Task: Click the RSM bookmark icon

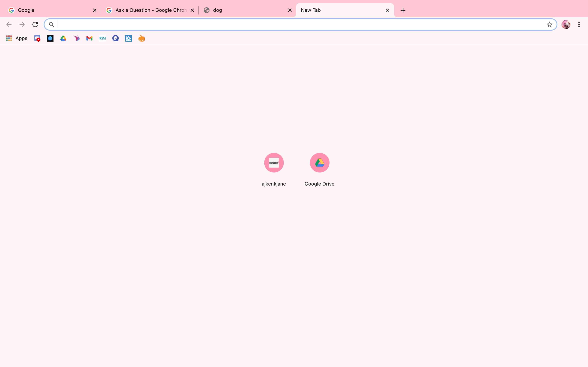Action: 102,38
